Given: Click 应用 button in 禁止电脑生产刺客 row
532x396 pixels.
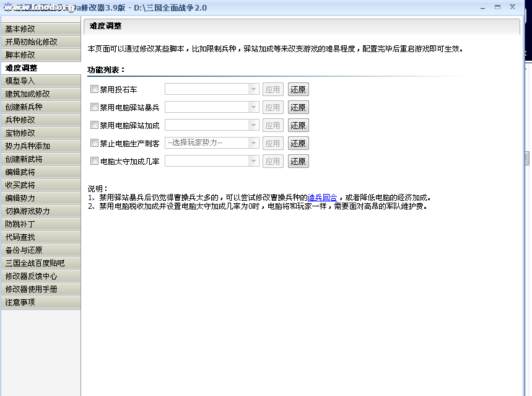Looking at the screenshot, I should click(273, 143).
